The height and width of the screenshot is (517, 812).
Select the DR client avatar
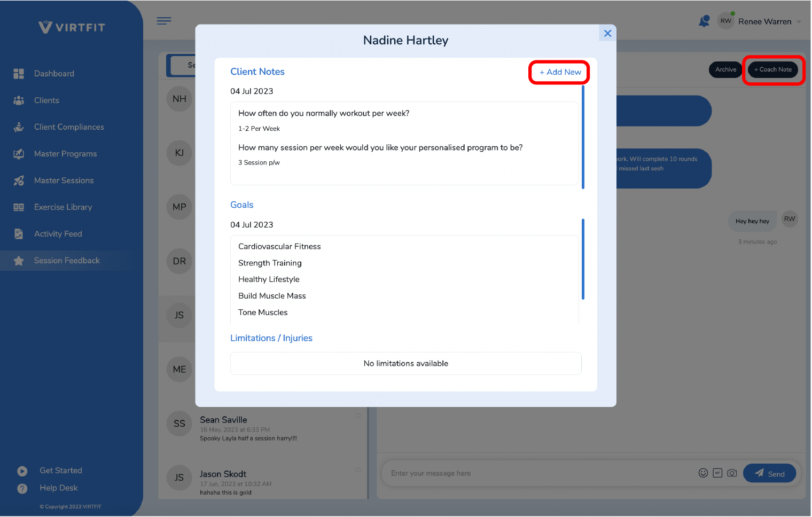pyautogui.click(x=179, y=261)
